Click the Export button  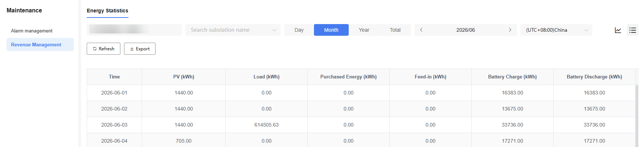point(140,49)
